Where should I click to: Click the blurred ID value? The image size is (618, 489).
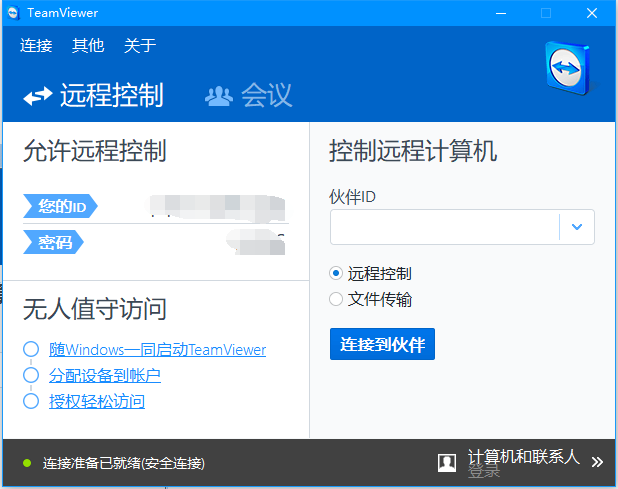(216, 208)
